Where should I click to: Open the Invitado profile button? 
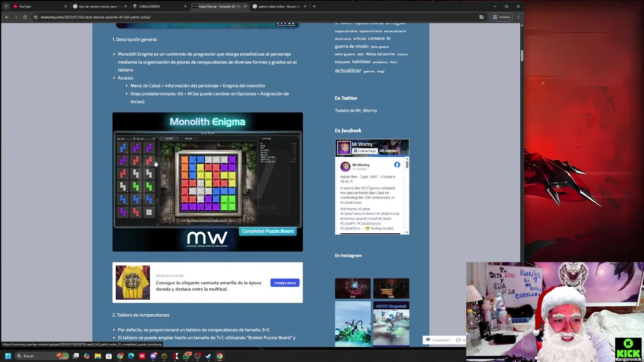[502, 17]
